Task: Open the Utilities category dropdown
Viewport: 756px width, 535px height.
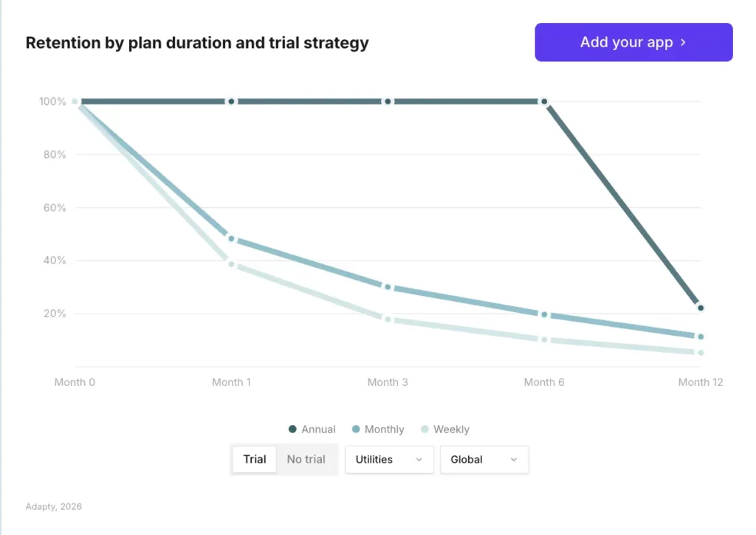Action: (x=389, y=459)
